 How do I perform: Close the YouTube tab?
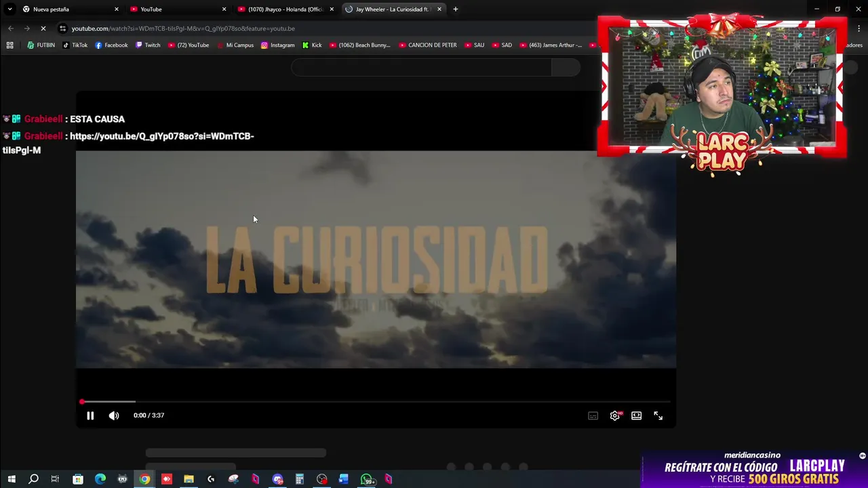point(224,9)
